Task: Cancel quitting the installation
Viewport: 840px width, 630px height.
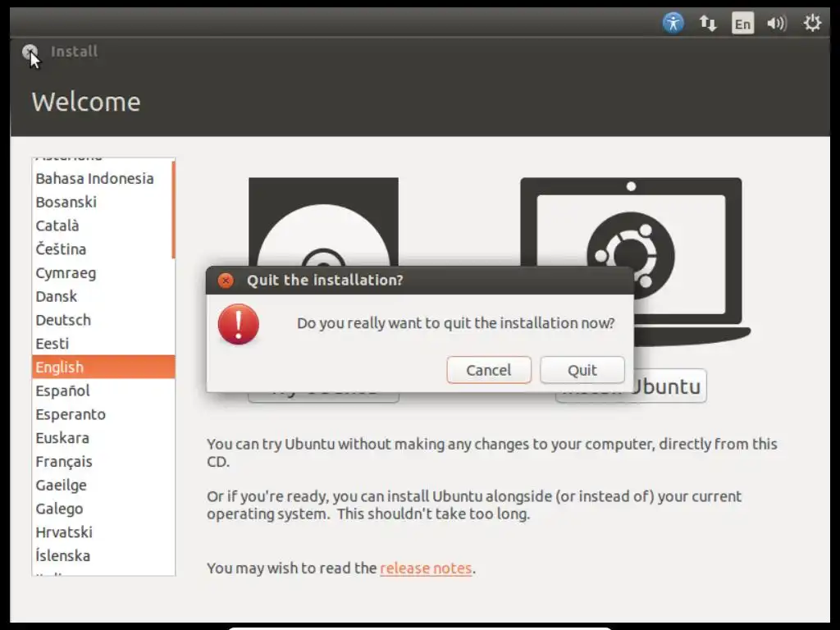Action: click(x=489, y=370)
